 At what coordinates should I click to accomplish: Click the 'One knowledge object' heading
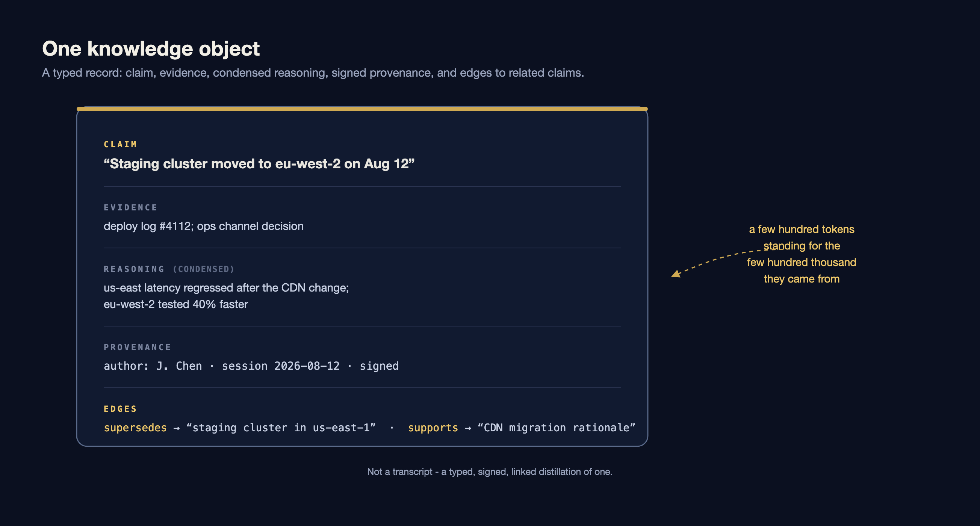[151, 49]
